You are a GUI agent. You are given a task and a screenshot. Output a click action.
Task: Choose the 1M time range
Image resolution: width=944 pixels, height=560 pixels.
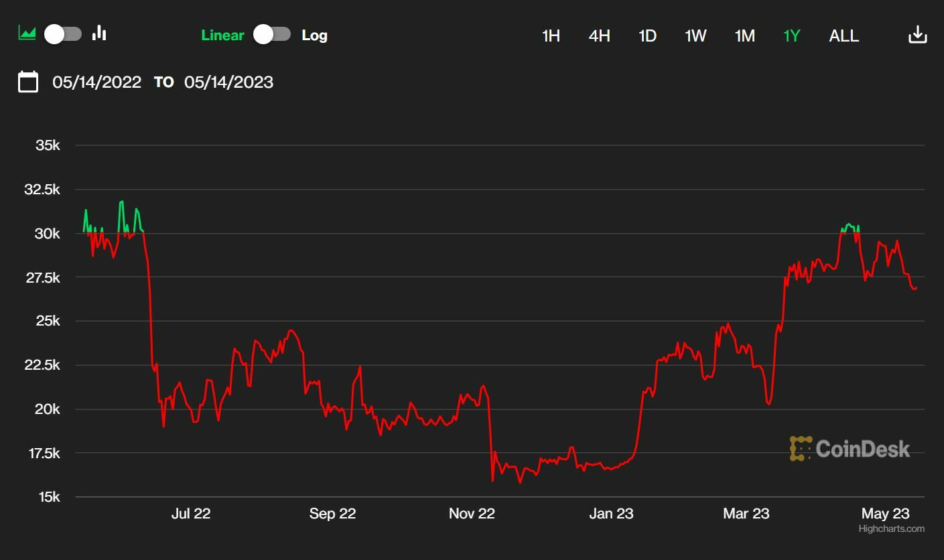coord(744,36)
